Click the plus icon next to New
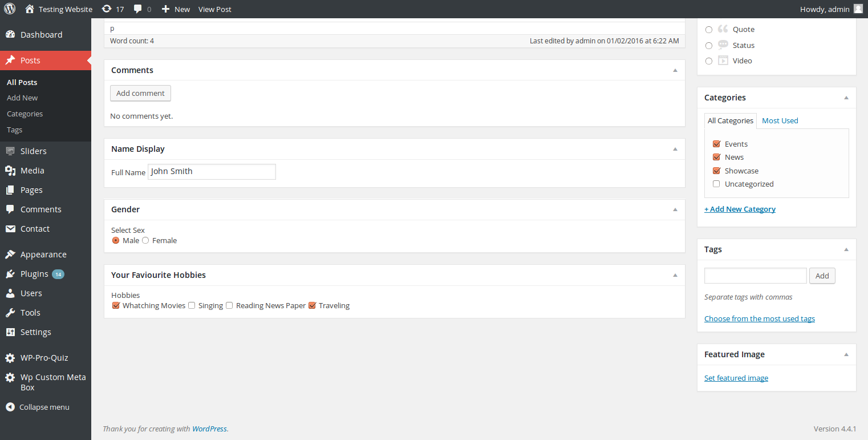868x440 pixels. [x=165, y=9]
